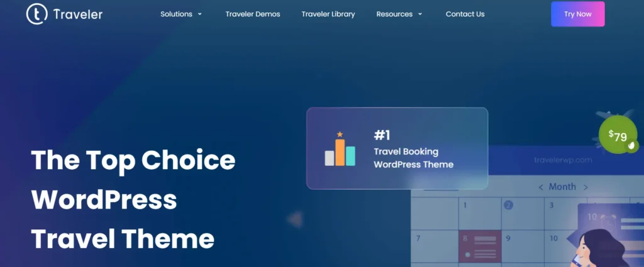The image size is (644, 267).
Task: Open the Resources menu
Action: click(x=394, y=14)
